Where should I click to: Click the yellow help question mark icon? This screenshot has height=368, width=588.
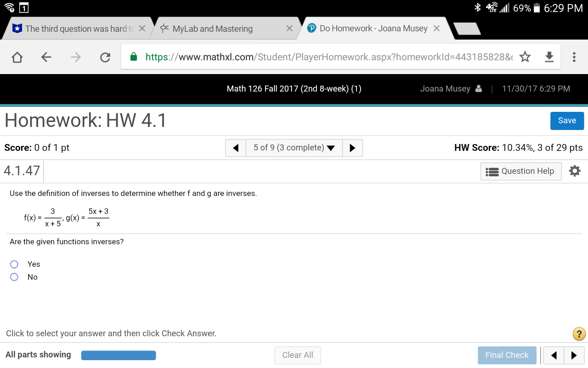tap(579, 334)
